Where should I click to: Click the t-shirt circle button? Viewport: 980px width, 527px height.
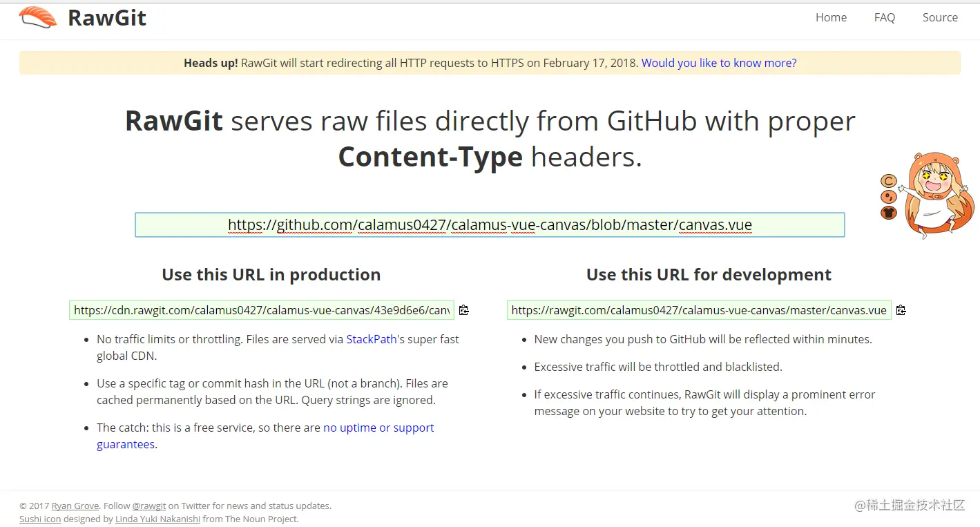pyautogui.click(x=889, y=213)
